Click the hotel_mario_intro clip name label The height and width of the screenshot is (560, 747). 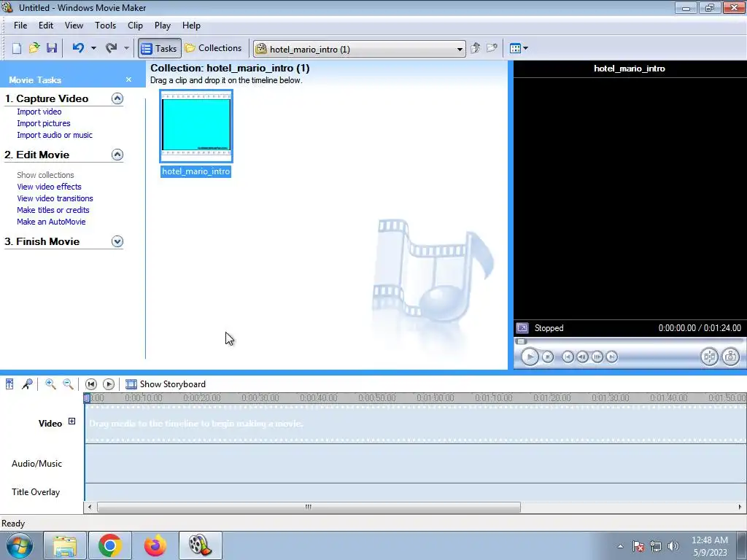196,171
